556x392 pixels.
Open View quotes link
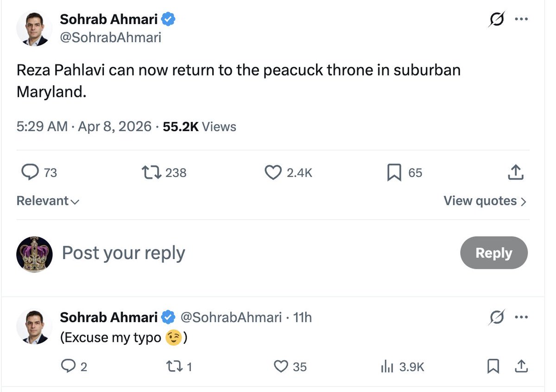tap(485, 201)
